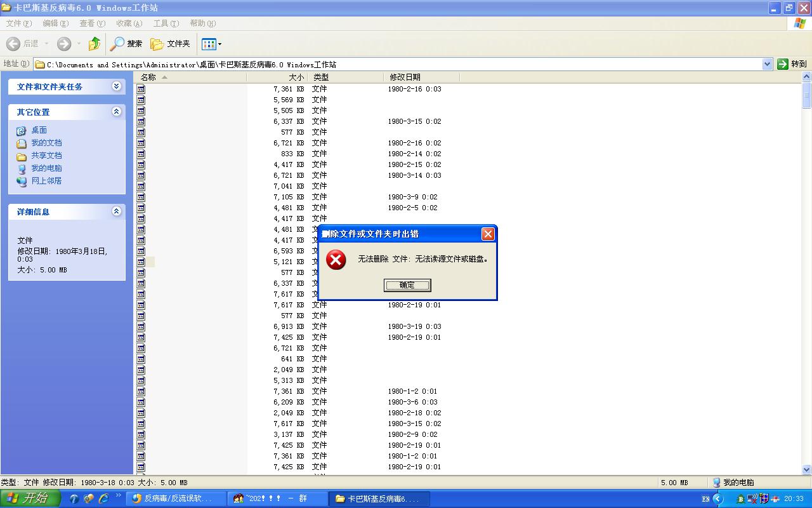Click the 确定 button in the error dialog
812x508 pixels.
[407, 285]
